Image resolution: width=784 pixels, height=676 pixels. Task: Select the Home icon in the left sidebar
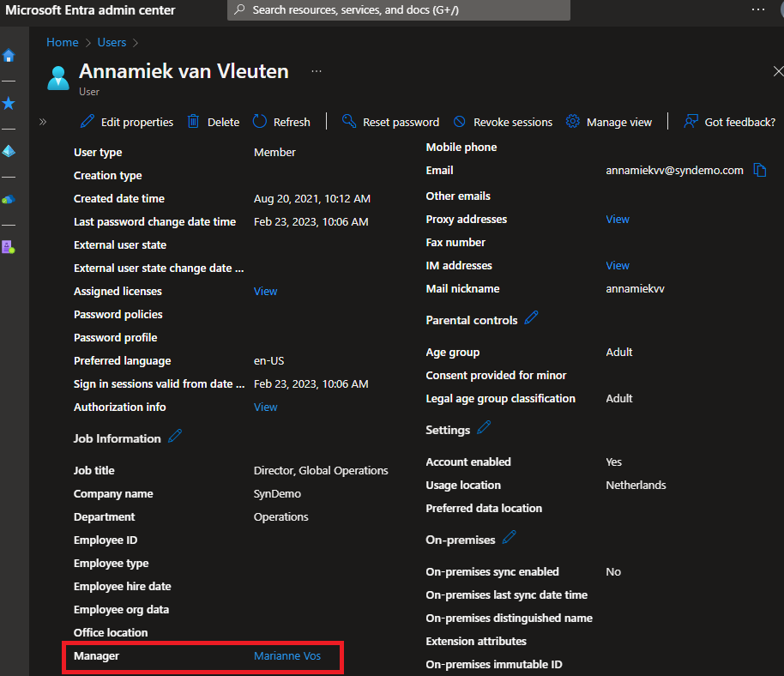tap(9, 55)
